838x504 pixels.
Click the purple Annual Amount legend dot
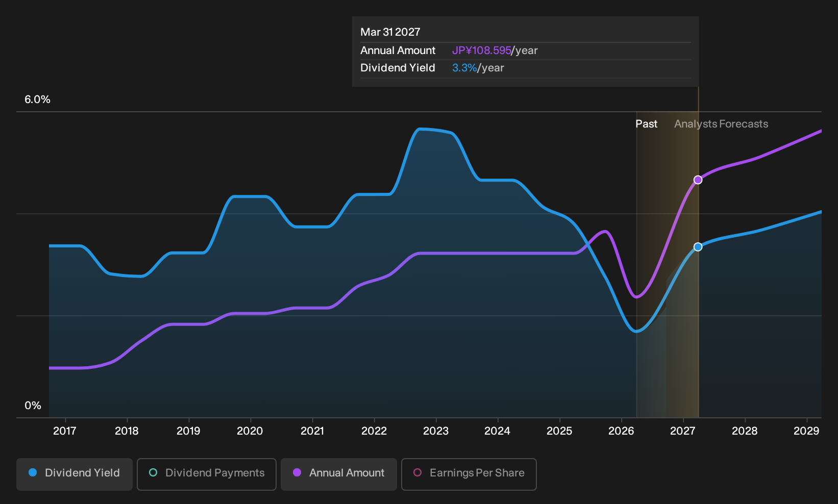coord(297,472)
